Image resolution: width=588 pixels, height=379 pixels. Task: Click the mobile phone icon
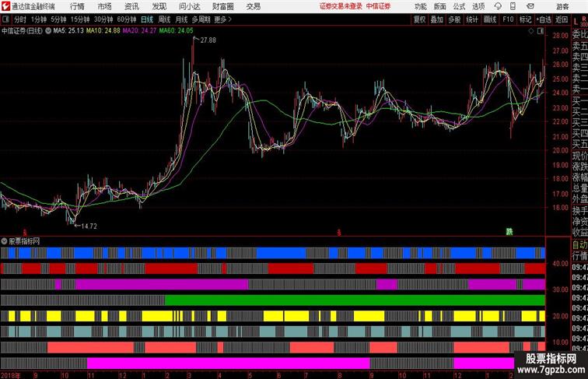[x=513, y=6]
